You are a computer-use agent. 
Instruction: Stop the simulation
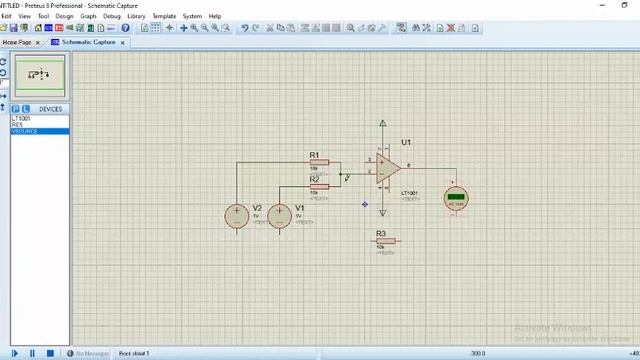click(x=50, y=353)
